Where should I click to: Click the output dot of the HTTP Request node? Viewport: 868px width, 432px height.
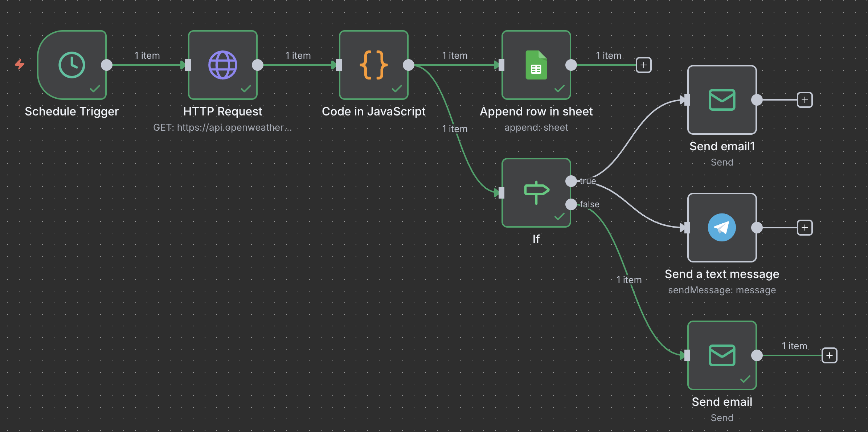coord(258,65)
